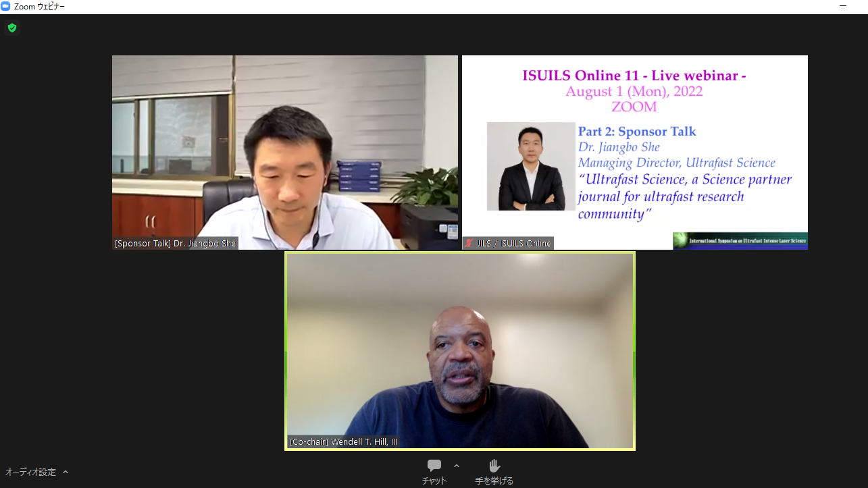The image size is (868, 488).
Task: Click the muted microphone icon on JILS tile
Action: click(469, 243)
